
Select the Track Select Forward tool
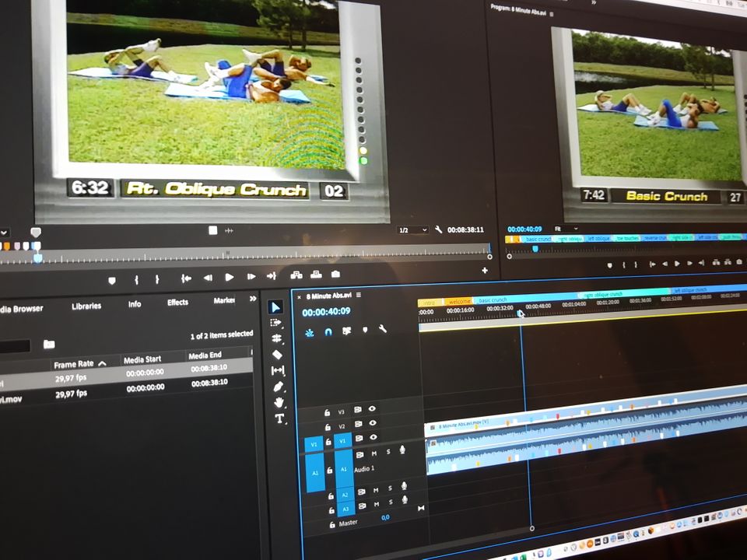[x=275, y=322]
